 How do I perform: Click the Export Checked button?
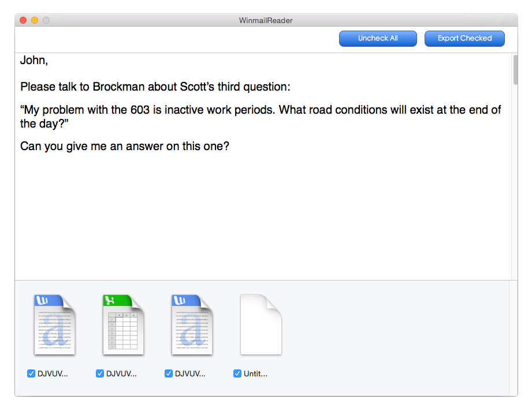(x=464, y=38)
